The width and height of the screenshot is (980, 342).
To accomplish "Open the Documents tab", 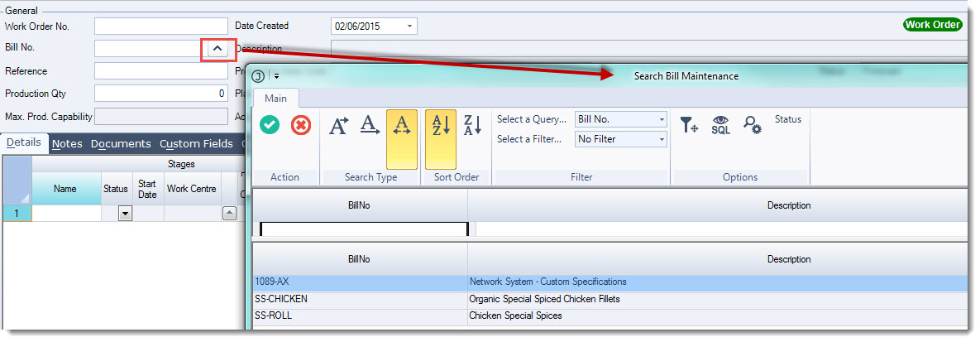I will click(121, 144).
